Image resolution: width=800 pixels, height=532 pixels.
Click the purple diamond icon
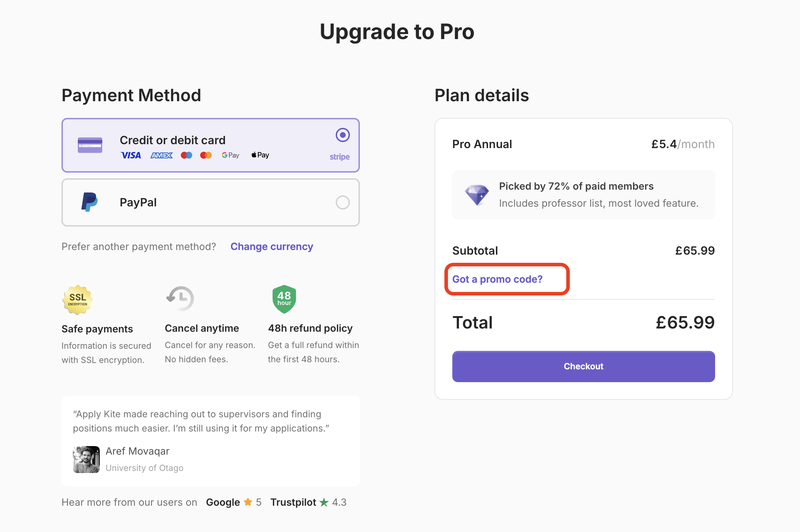(x=477, y=195)
